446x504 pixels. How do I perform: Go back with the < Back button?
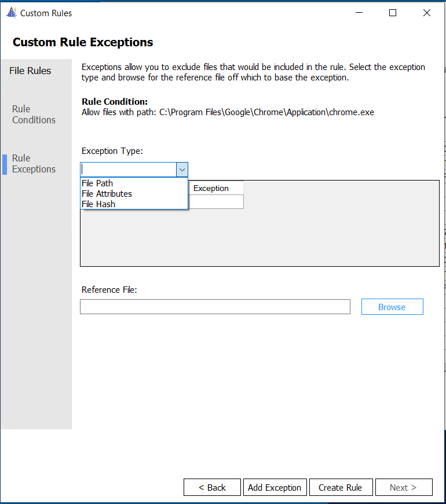(212, 488)
